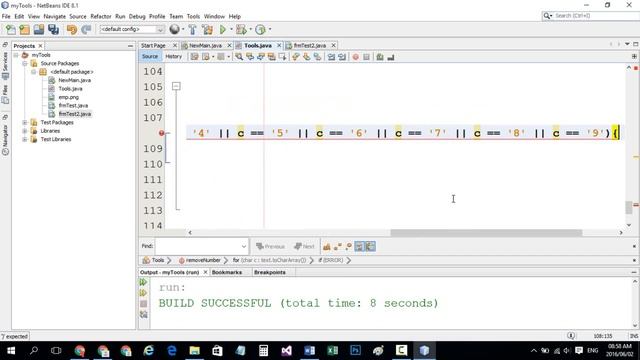This screenshot has width=640, height=360.
Task: Select frmTest2.java in Projects tree
Action: tap(75, 114)
